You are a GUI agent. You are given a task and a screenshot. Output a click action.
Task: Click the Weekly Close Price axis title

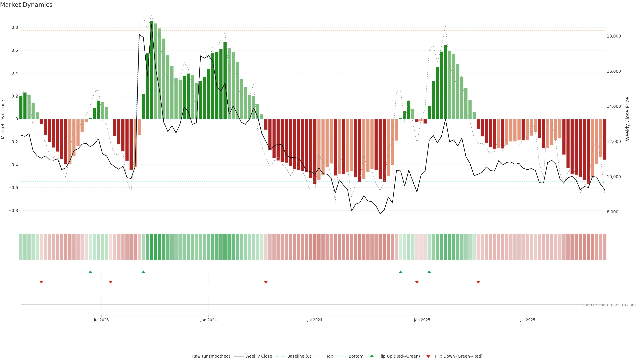pyautogui.click(x=627, y=119)
